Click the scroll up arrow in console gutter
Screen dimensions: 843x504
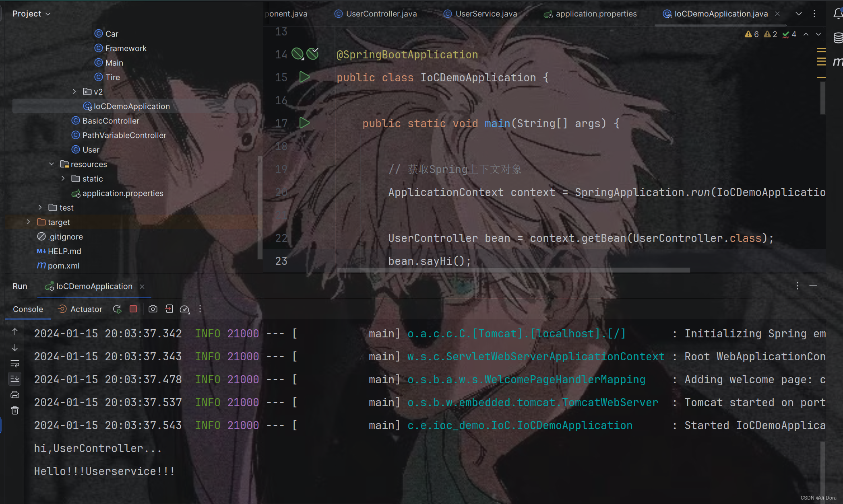click(x=15, y=332)
